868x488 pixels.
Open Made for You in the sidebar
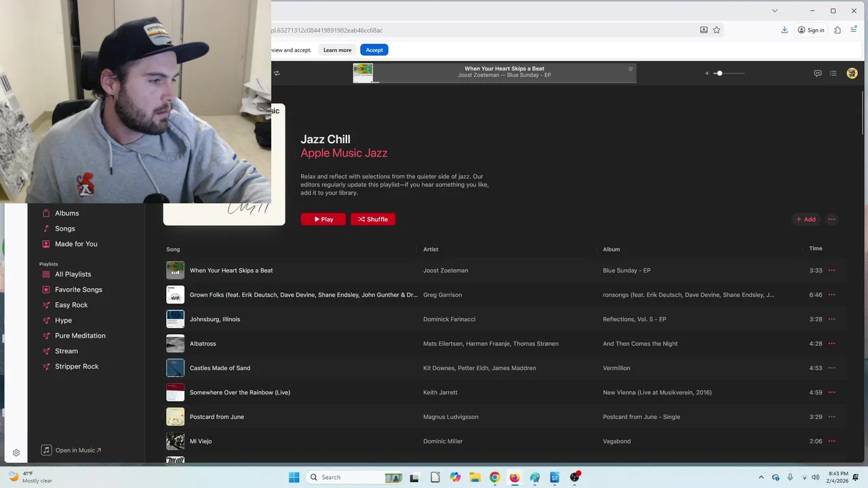tap(76, 244)
